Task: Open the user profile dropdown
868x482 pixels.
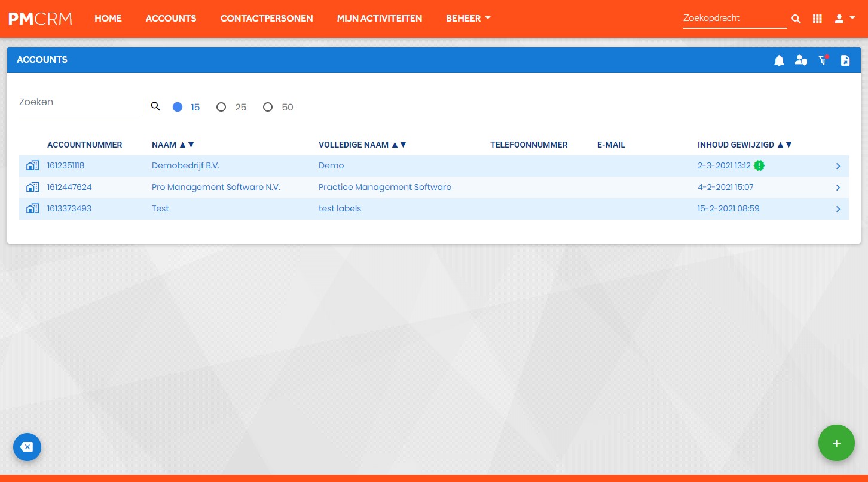Action: point(845,19)
